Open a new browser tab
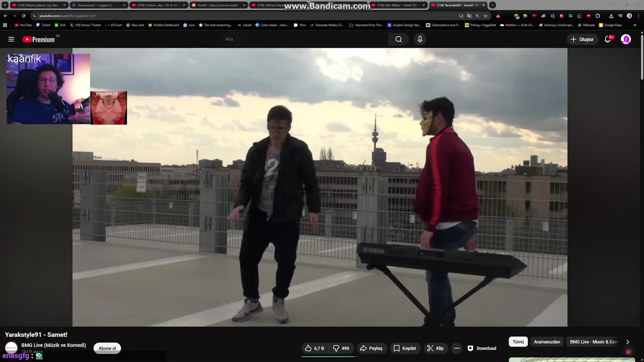Screen dimensions: 644x362 point(492,5)
